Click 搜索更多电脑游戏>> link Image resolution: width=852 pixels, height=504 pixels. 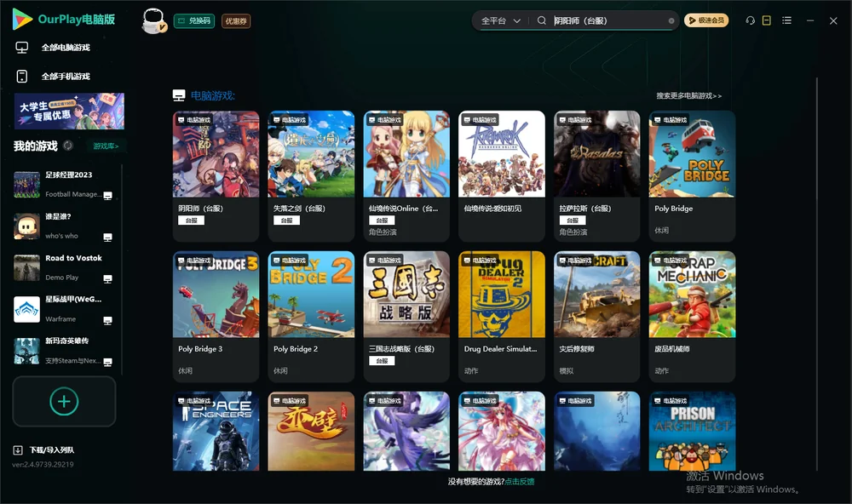click(689, 95)
